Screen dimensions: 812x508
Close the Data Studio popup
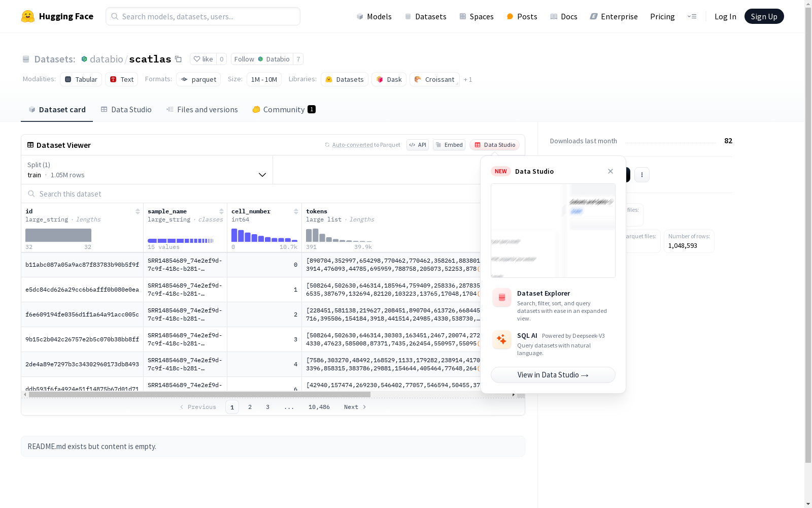[x=611, y=171]
